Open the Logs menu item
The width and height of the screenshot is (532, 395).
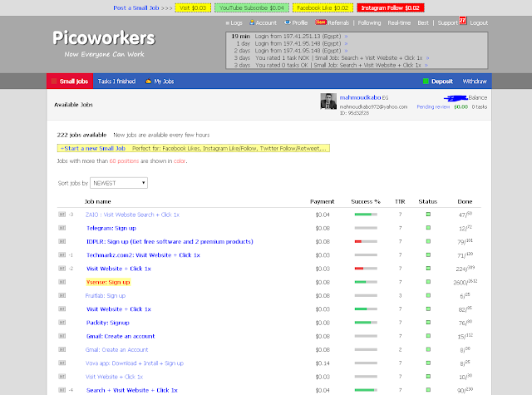point(234,22)
